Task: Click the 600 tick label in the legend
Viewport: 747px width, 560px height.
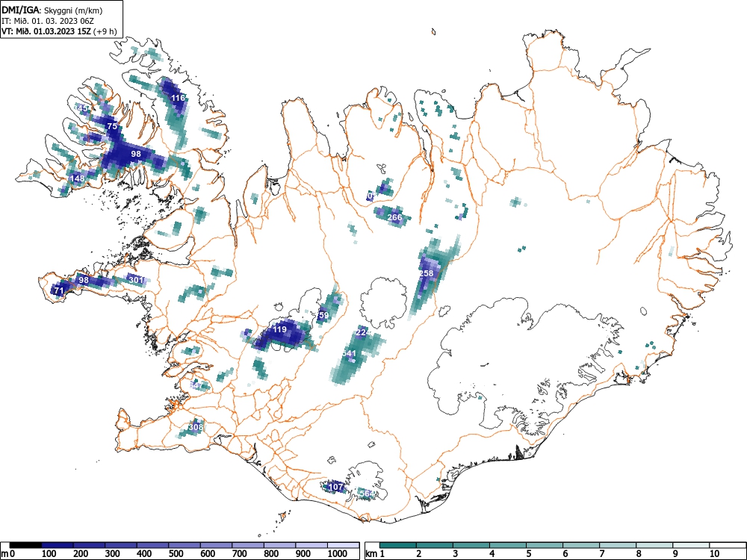Action: [x=208, y=554]
